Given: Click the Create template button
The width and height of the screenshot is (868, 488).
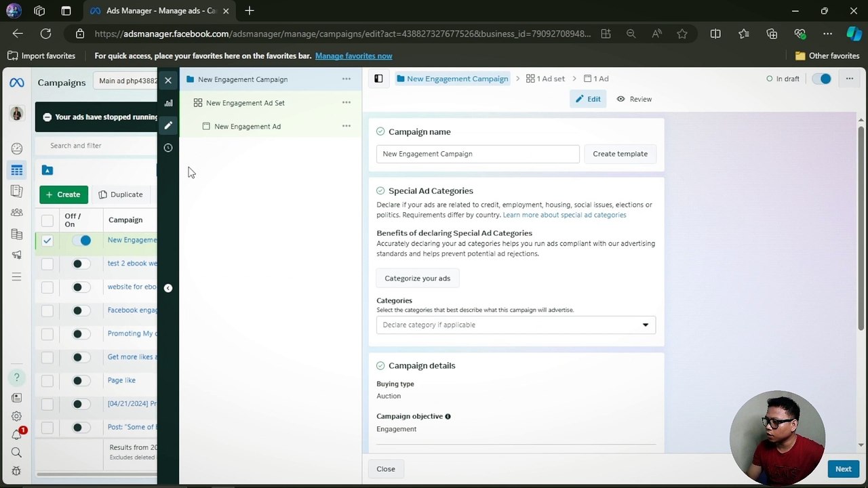Looking at the screenshot, I should [620, 154].
